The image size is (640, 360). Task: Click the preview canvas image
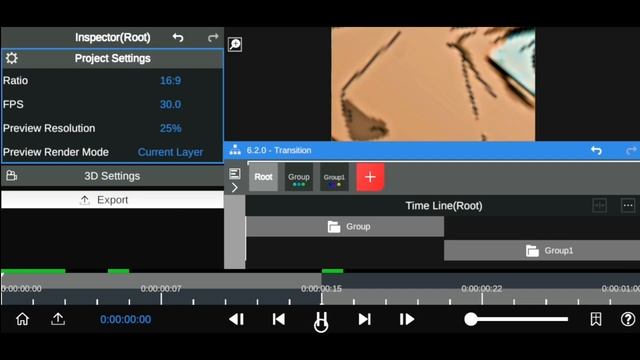[433, 84]
